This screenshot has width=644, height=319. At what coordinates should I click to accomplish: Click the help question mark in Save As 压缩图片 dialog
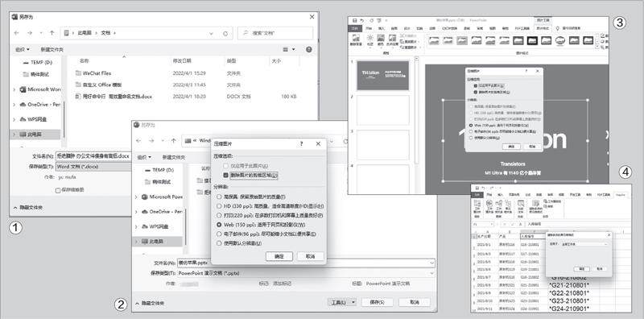click(x=301, y=144)
